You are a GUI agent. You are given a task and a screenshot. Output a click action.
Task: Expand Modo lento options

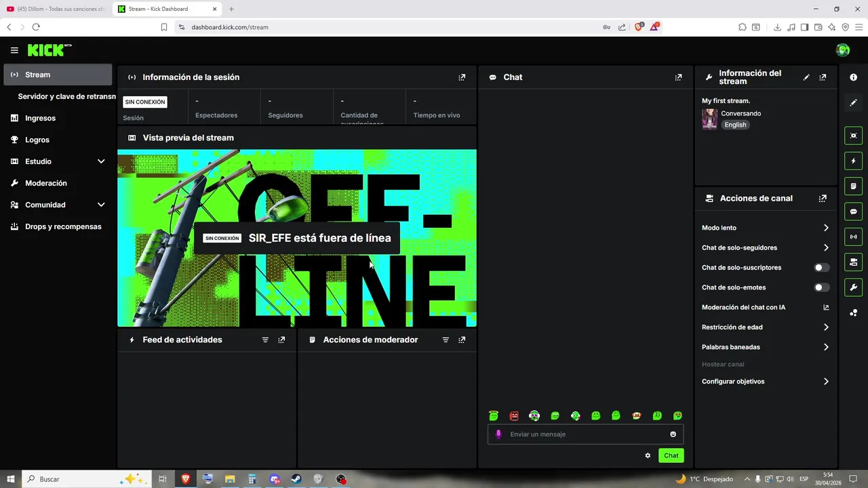[x=826, y=228]
